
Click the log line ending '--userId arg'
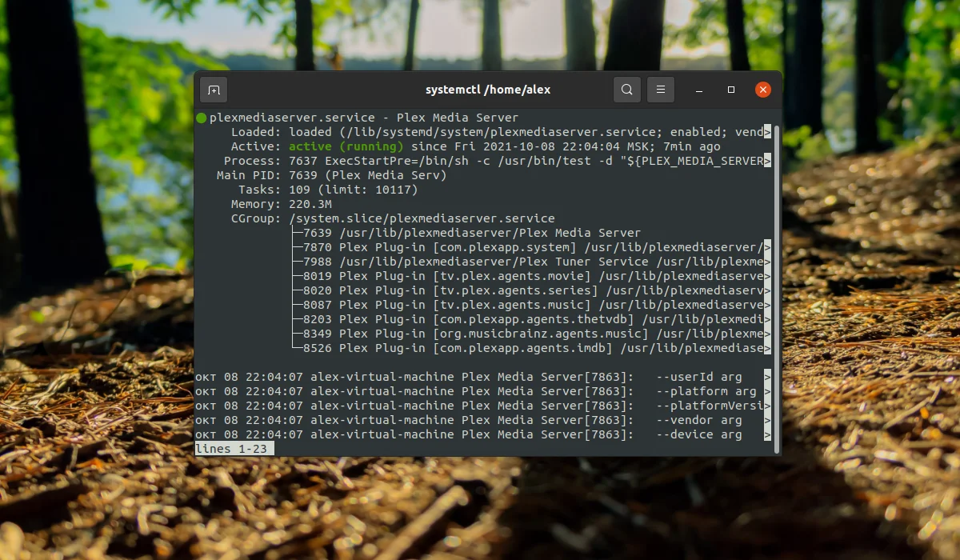[483, 377]
